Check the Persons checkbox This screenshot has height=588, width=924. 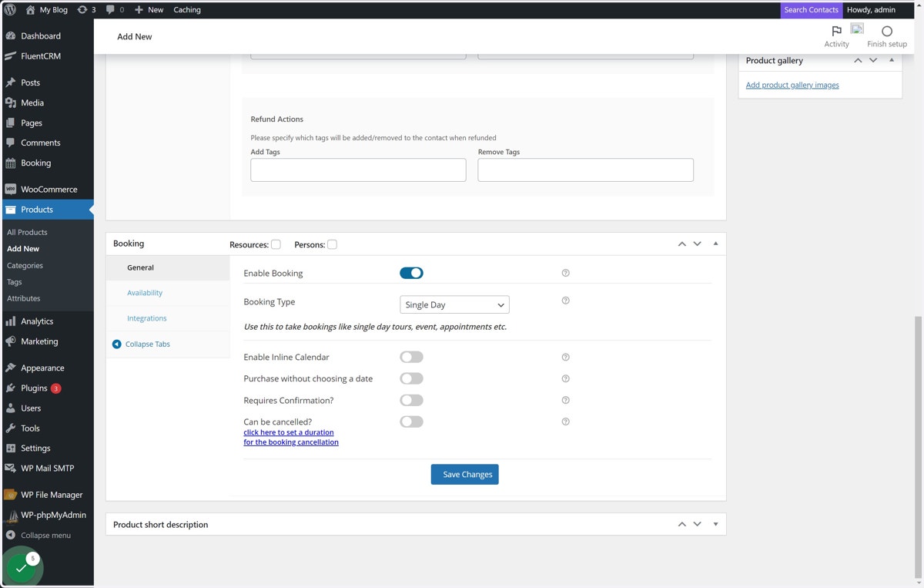click(x=332, y=244)
